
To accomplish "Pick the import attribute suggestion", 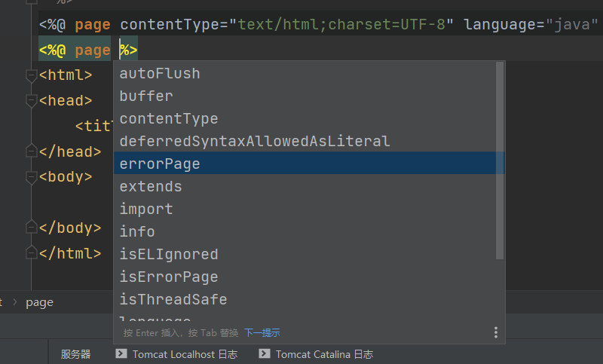I will coord(146,209).
